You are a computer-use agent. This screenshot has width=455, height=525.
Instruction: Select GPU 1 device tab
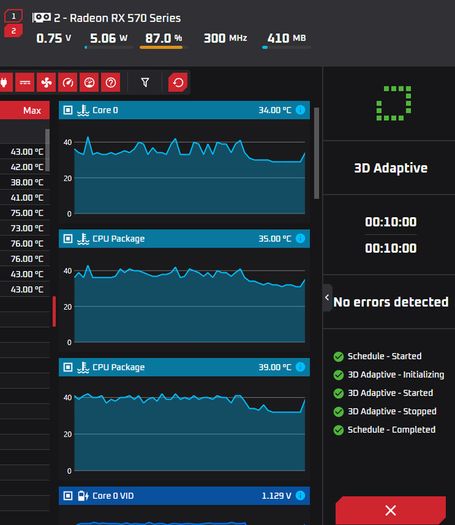tap(13, 16)
